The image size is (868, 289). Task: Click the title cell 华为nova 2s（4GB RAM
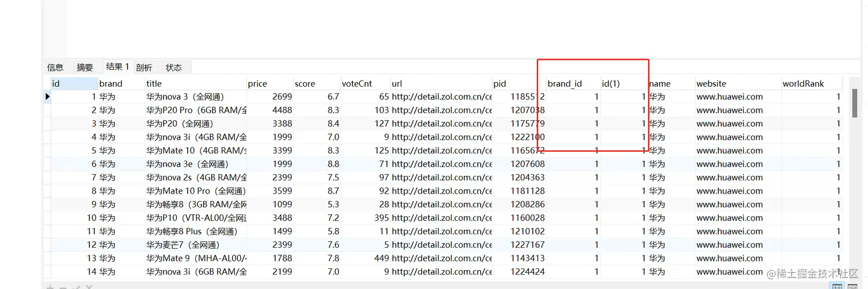(196, 178)
